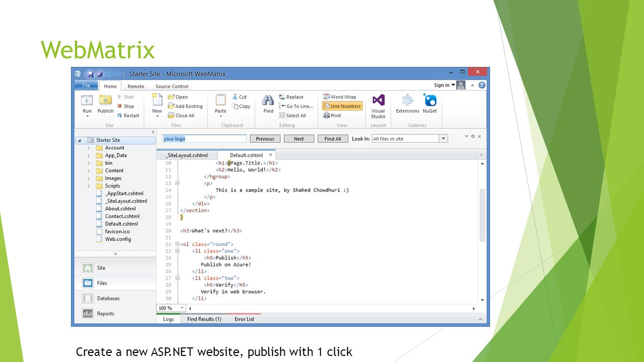Create a New file

click(x=157, y=105)
